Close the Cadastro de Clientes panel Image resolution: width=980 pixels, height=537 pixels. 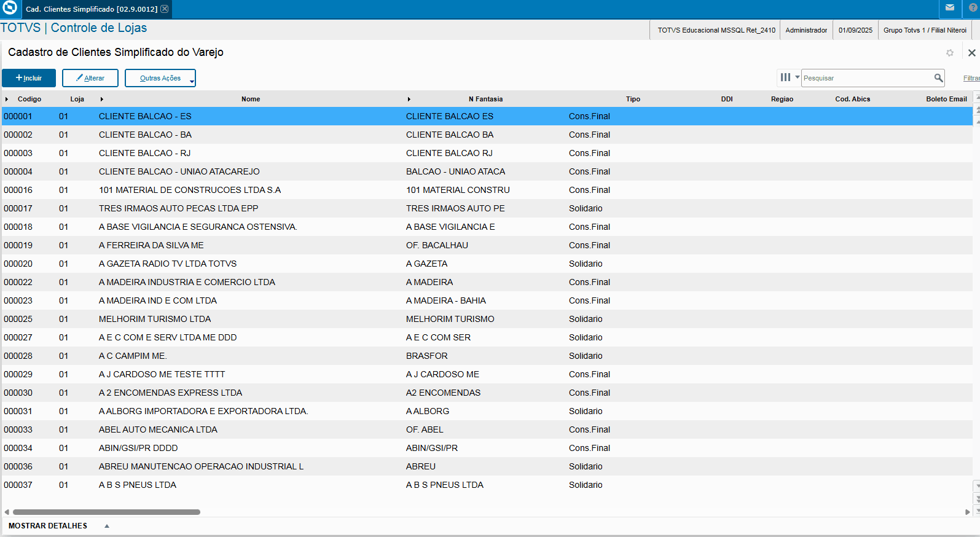coord(972,53)
